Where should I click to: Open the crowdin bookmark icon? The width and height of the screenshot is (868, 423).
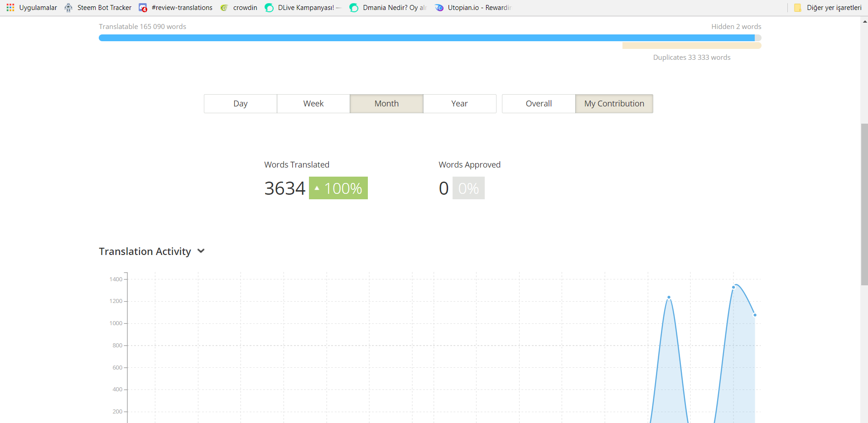tap(224, 8)
